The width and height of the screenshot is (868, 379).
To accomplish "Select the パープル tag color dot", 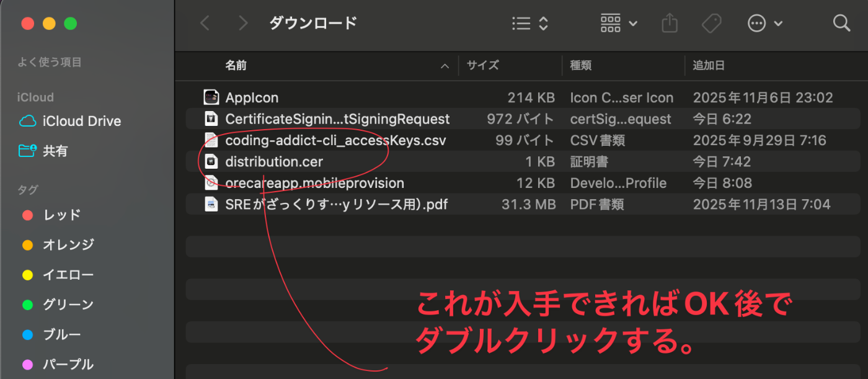I will tap(27, 364).
